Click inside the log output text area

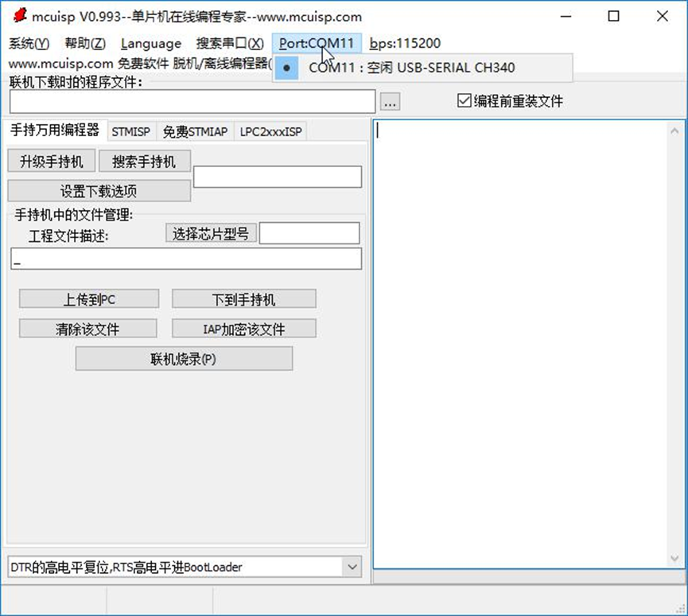520,345
